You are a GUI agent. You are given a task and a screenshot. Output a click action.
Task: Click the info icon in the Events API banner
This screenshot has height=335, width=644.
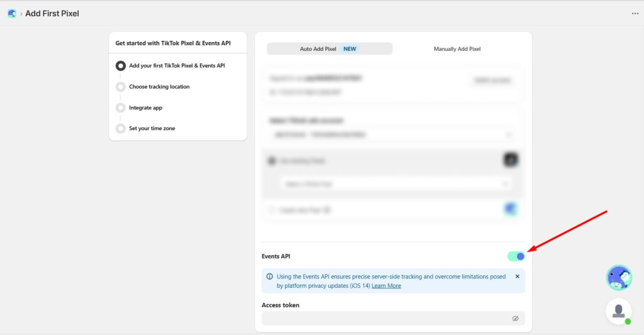click(x=269, y=277)
